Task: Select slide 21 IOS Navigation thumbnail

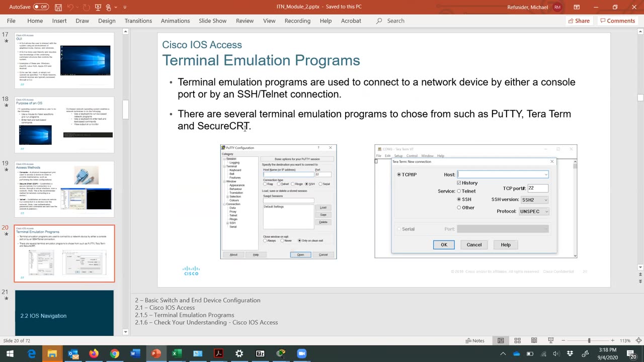Action: point(64,312)
